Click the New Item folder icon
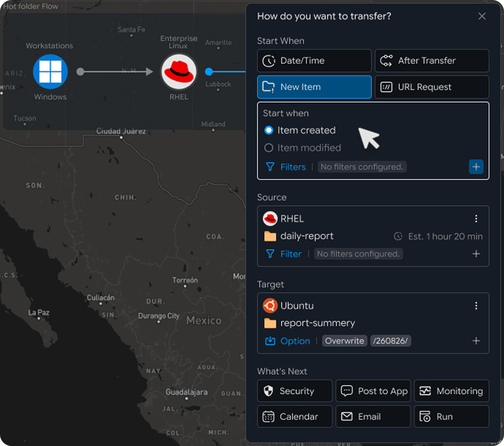 [x=269, y=87]
